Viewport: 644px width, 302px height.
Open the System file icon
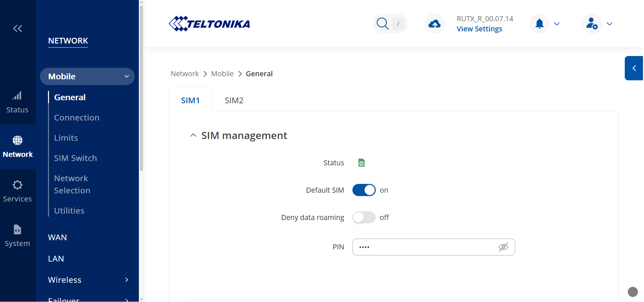(17, 229)
